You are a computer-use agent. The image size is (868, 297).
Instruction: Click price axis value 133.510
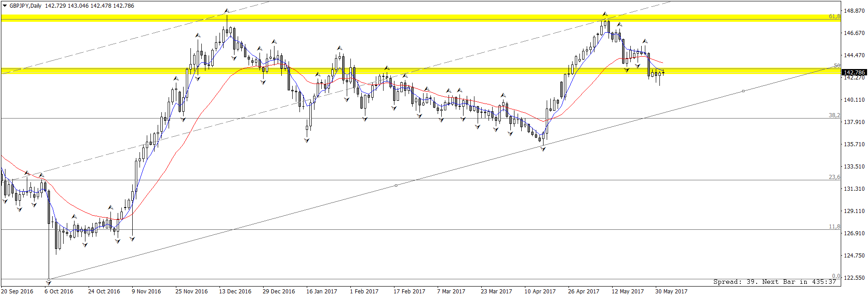tap(854, 167)
